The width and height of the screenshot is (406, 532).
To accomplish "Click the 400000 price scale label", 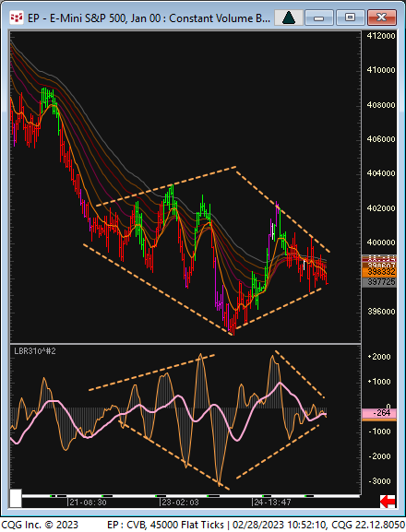I will click(x=381, y=242).
